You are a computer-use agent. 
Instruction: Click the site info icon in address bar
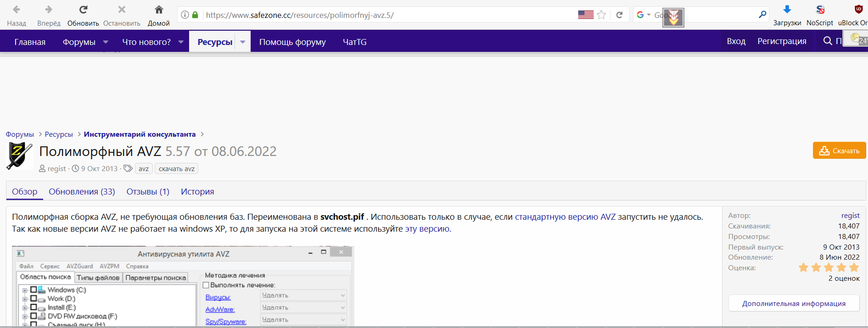(185, 15)
